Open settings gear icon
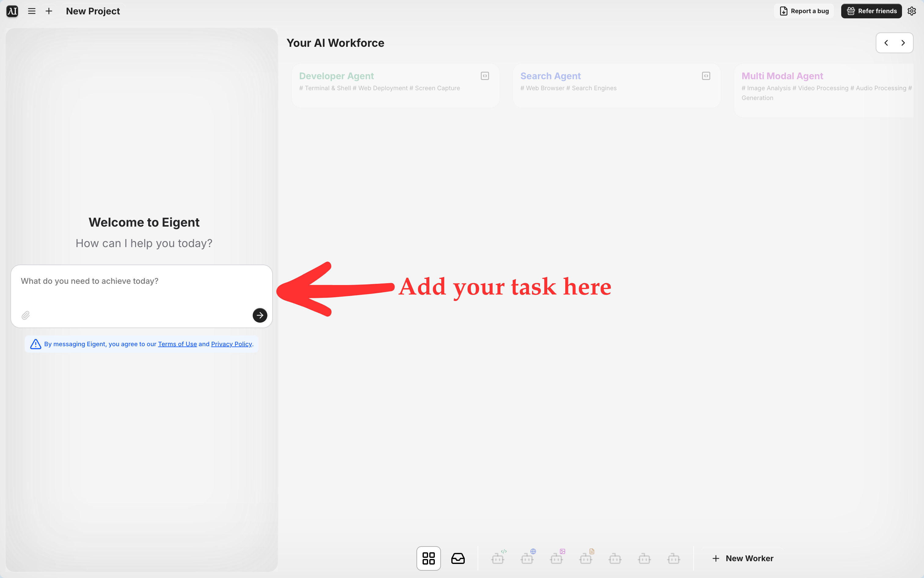This screenshot has height=578, width=924. tap(912, 11)
